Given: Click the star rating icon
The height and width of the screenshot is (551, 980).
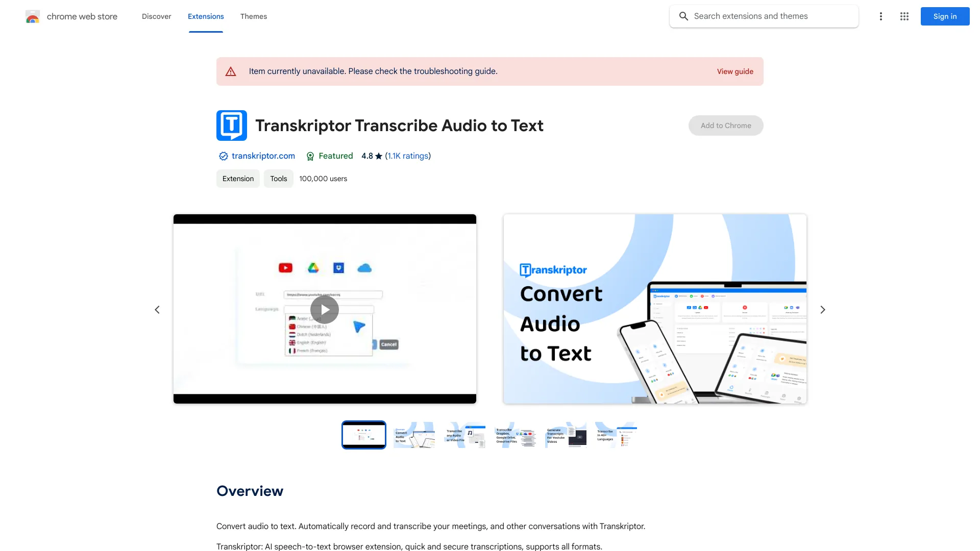Looking at the screenshot, I should [x=378, y=156].
